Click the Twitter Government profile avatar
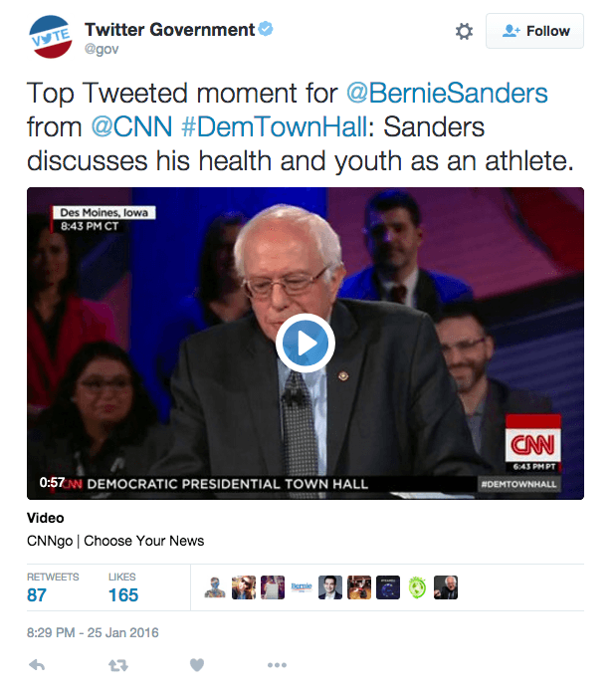The height and width of the screenshot is (696, 616). 50,37
